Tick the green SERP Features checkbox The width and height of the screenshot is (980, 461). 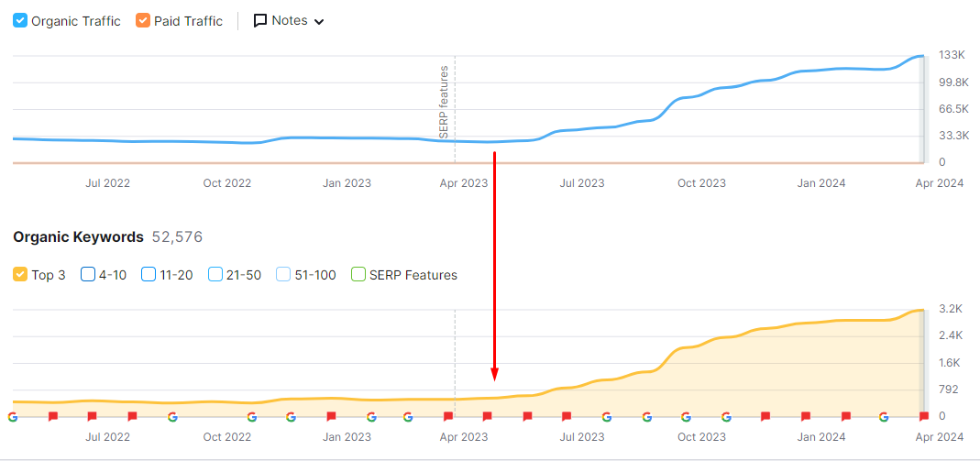click(x=358, y=275)
